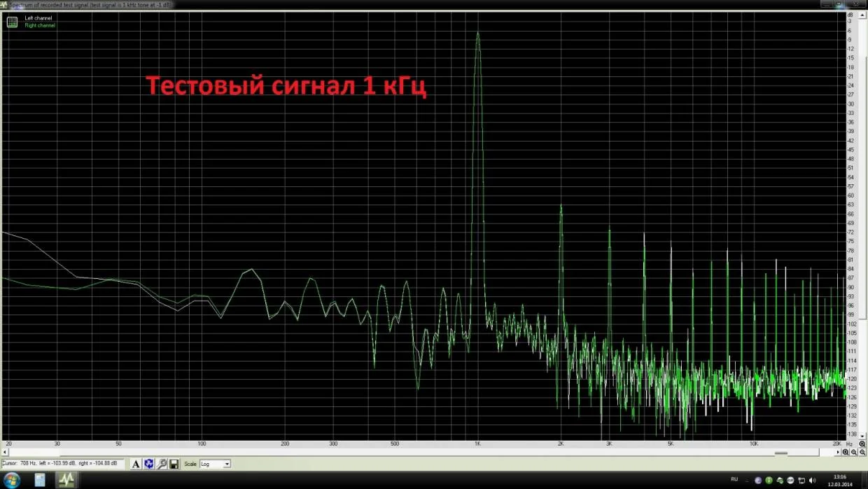Open the Windows Start menu
The image size is (868, 489).
pyautogui.click(x=12, y=480)
